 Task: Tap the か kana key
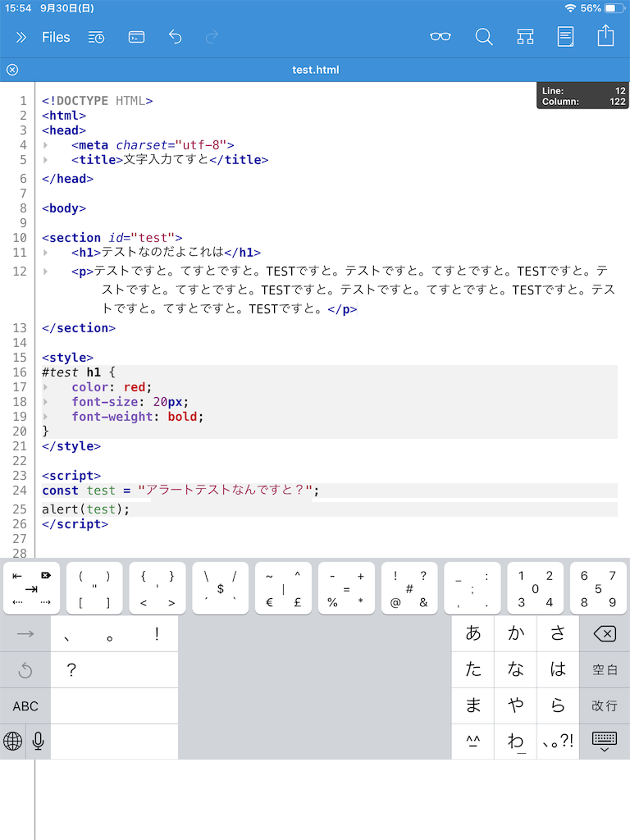point(515,634)
